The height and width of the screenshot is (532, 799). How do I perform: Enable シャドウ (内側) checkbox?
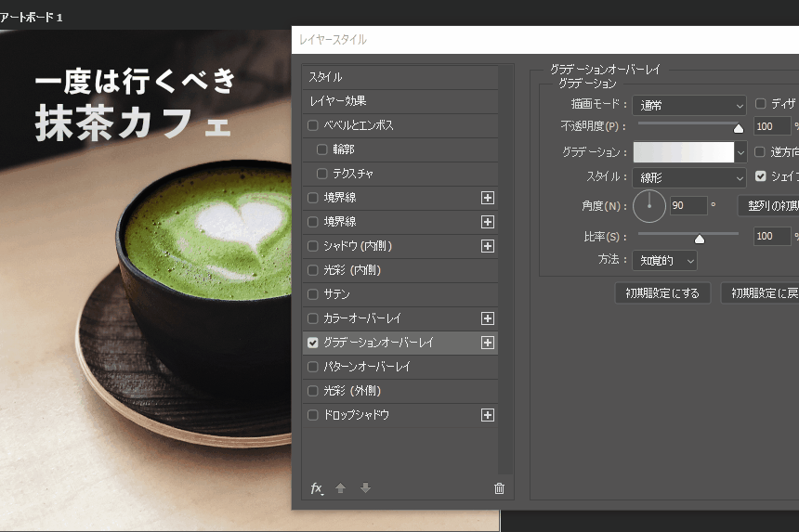(313, 246)
